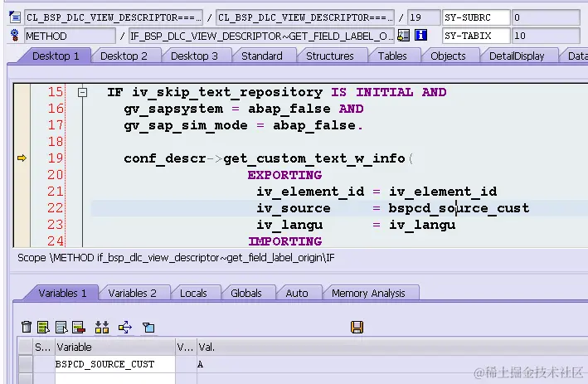Open the Locals tab
The height and width of the screenshot is (384, 588).
click(193, 294)
